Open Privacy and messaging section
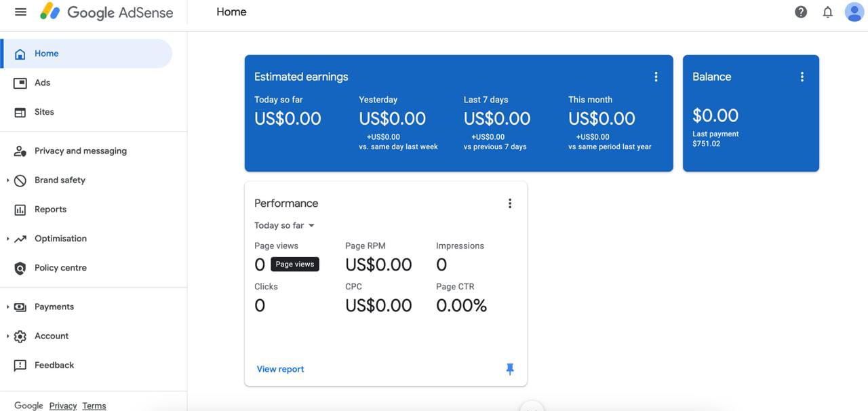The height and width of the screenshot is (411, 868). [87, 151]
